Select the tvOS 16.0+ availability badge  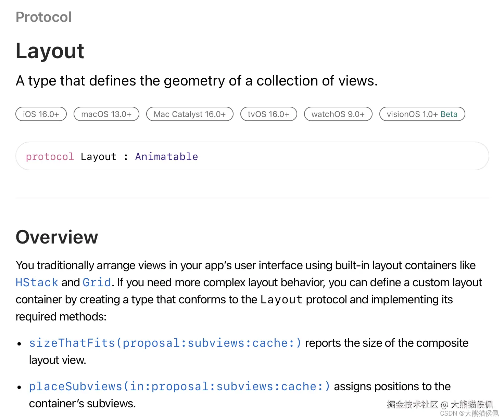268,114
